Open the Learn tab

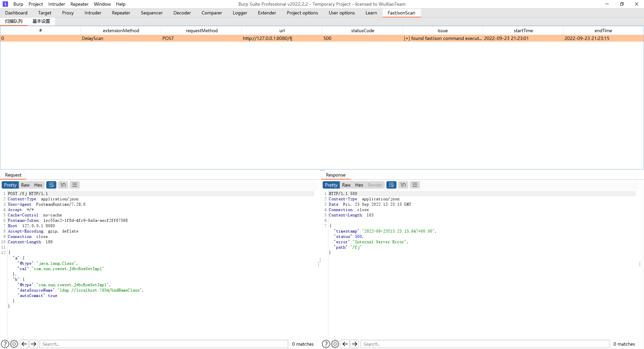[x=371, y=13]
